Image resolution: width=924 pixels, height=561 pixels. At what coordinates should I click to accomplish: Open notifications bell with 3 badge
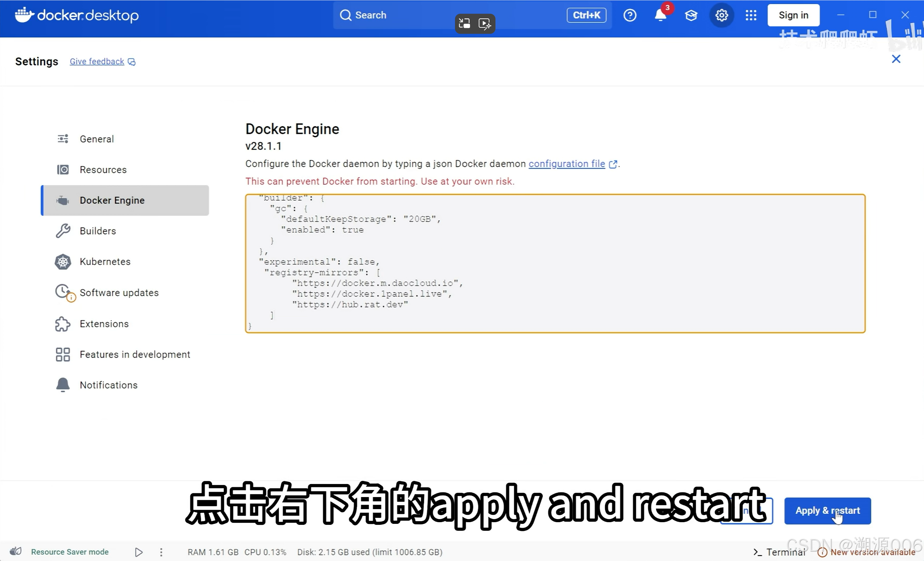pos(660,15)
